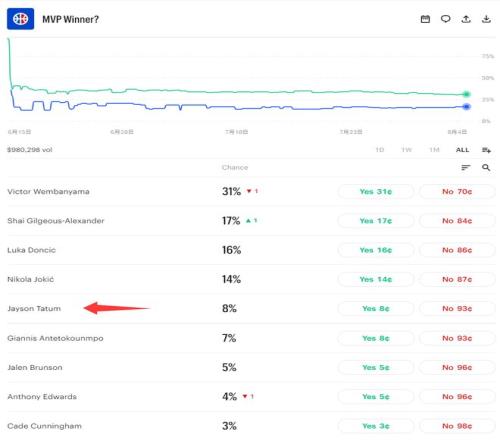Click the calendar icon in header

[425, 19]
